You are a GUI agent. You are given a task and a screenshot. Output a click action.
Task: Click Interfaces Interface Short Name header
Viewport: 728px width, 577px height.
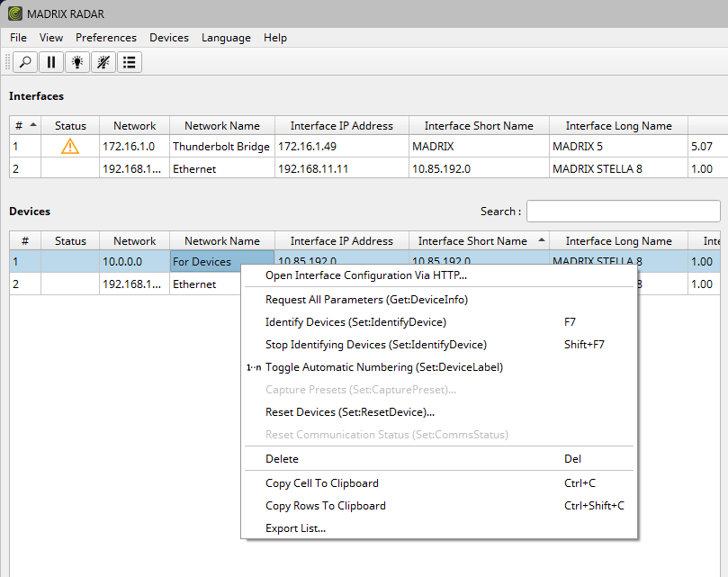click(479, 126)
